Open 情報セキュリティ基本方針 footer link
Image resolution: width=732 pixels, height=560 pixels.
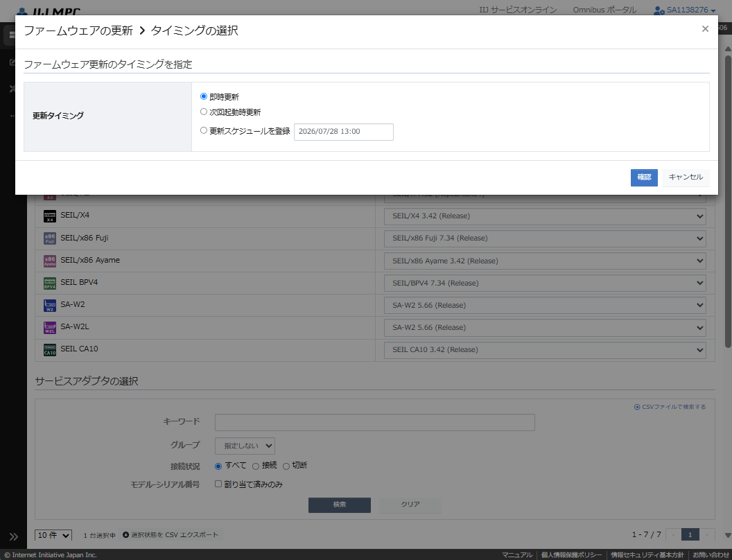[x=647, y=555]
